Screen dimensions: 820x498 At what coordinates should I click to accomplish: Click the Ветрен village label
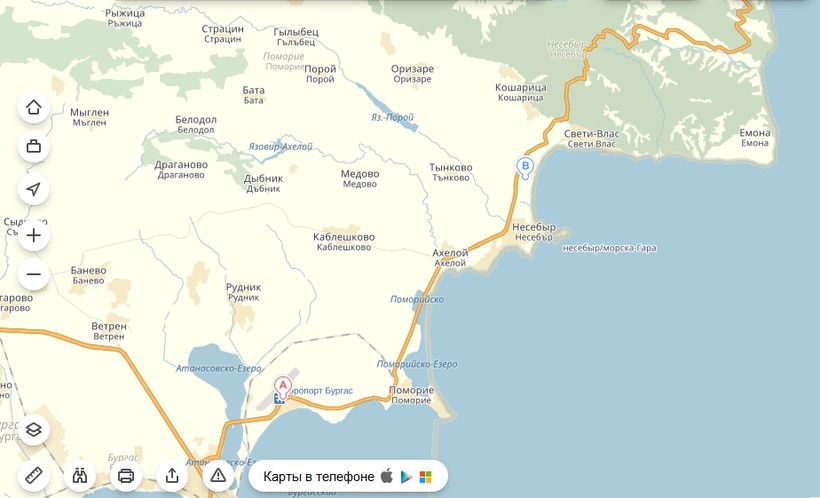[109, 331]
